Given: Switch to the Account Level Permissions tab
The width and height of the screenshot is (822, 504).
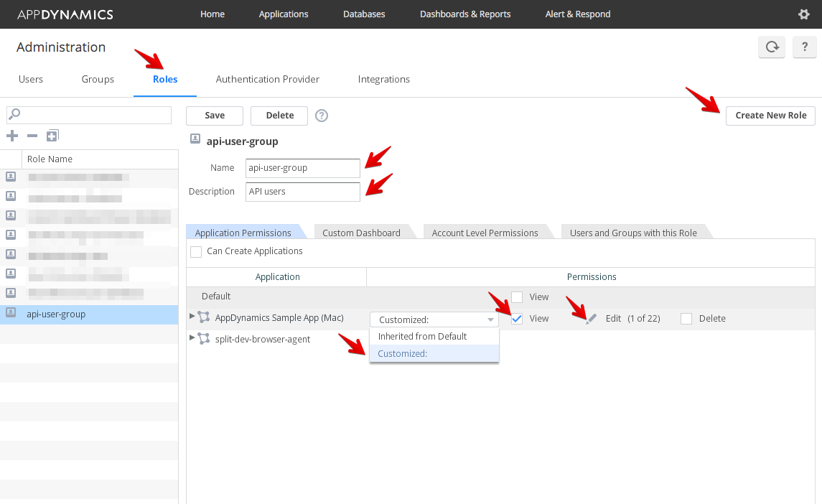Looking at the screenshot, I should click(x=485, y=233).
